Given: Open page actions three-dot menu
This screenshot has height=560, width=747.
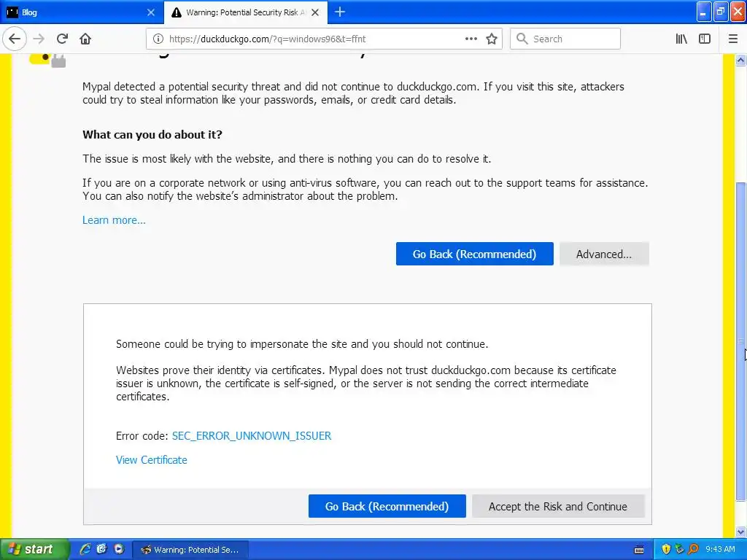Looking at the screenshot, I should pos(471,39).
